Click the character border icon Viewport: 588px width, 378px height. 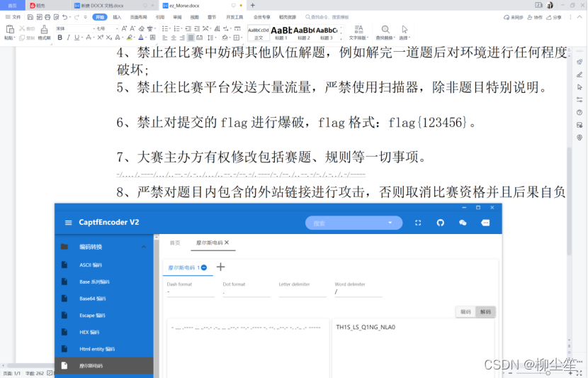coord(152,38)
